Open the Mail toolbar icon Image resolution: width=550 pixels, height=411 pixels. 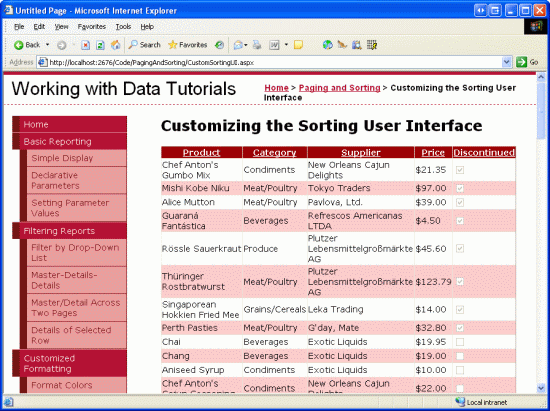238,45
